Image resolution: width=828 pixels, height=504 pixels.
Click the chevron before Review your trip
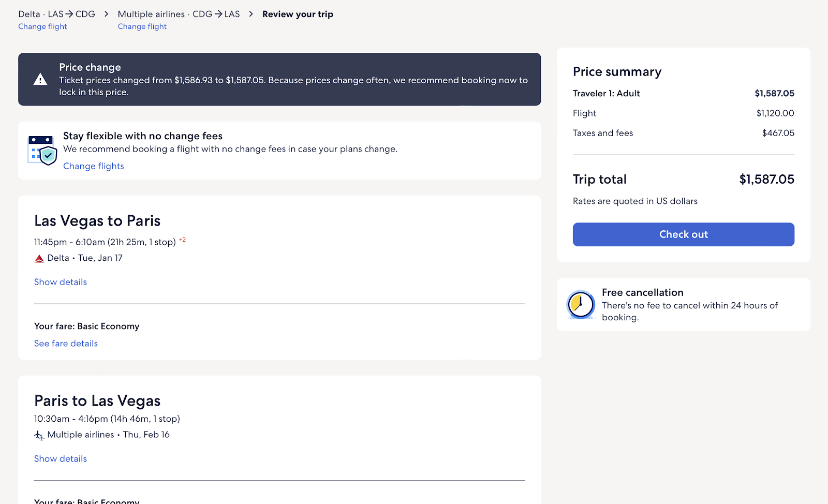[x=251, y=14]
